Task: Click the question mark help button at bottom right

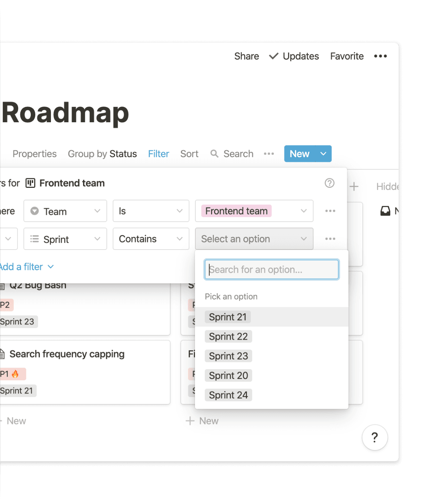Action: click(x=375, y=437)
